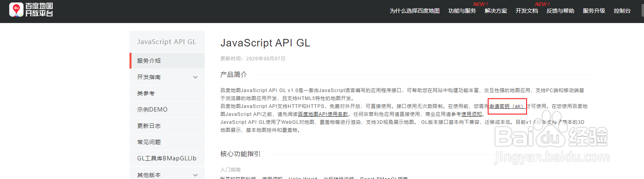Open the 百度地图API使用条款 link

tap(323, 114)
